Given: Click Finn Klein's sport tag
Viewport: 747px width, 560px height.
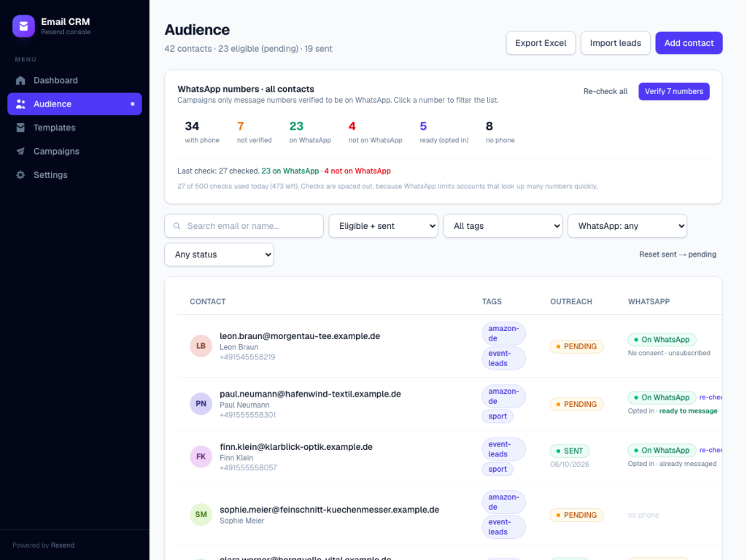Looking at the screenshot, I should click(x=498, y=469).
